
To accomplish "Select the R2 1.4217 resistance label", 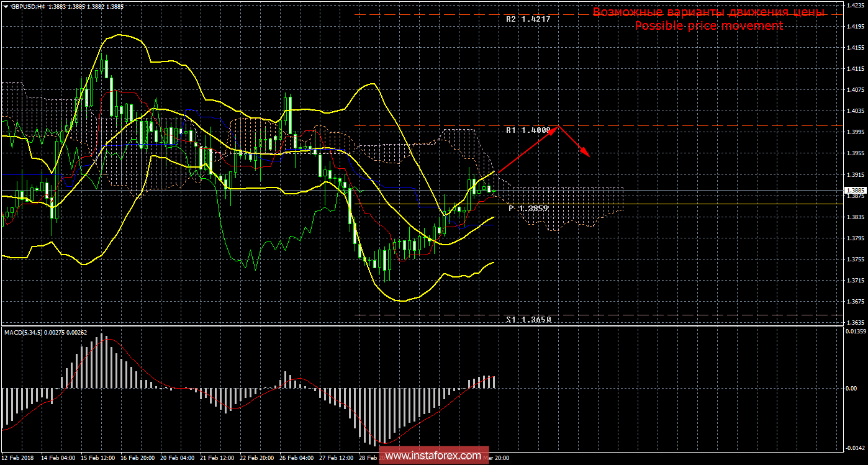I will (528, 19).
